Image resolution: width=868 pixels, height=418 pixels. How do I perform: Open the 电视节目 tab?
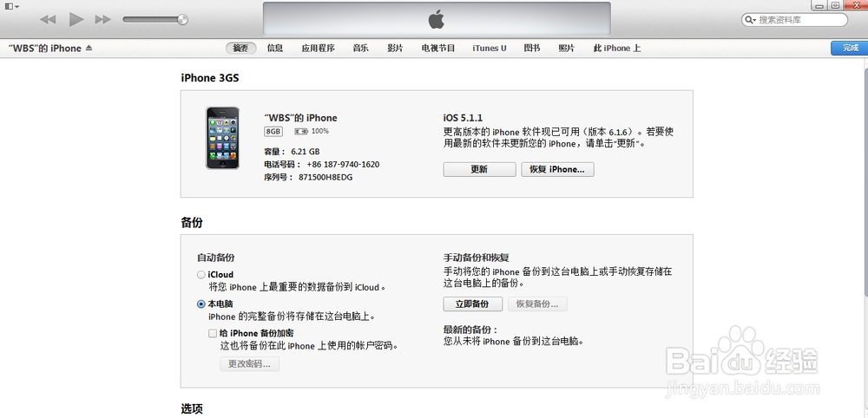click(x=438, y=48)
